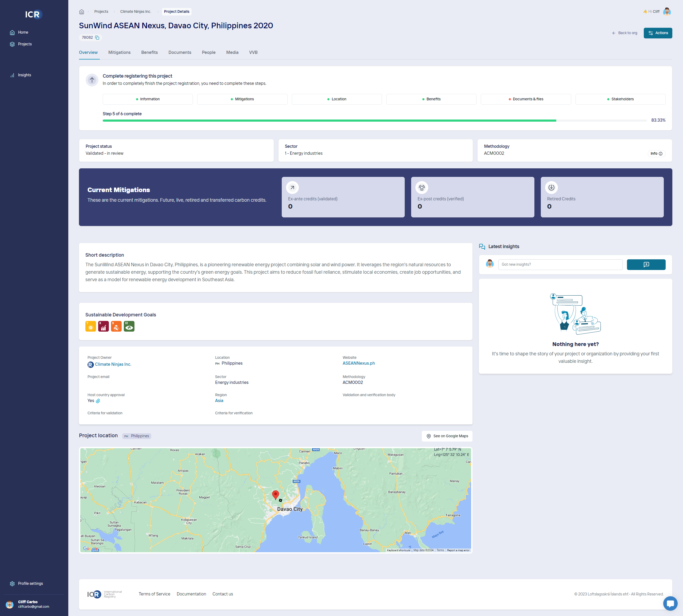Click the home breadcrumb icon
Screen dimensions: 683x616
click(x=82, y=12)
